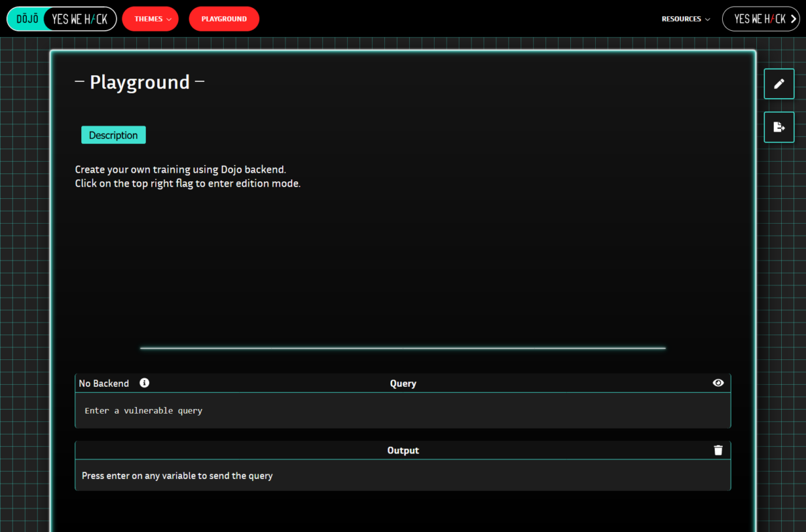Select the Description tab
The image size is (806, 532).
coord(114,135)
